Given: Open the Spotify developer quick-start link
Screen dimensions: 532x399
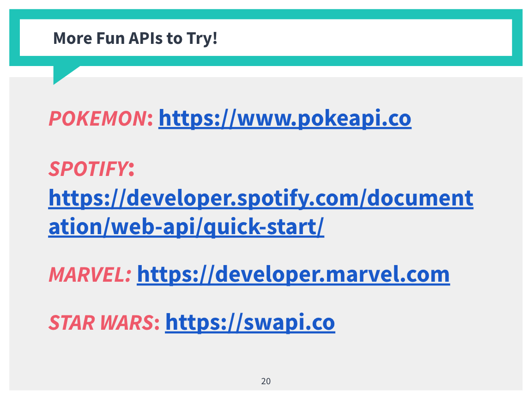Looking at the screenshot, I should [x=260, y=212].
